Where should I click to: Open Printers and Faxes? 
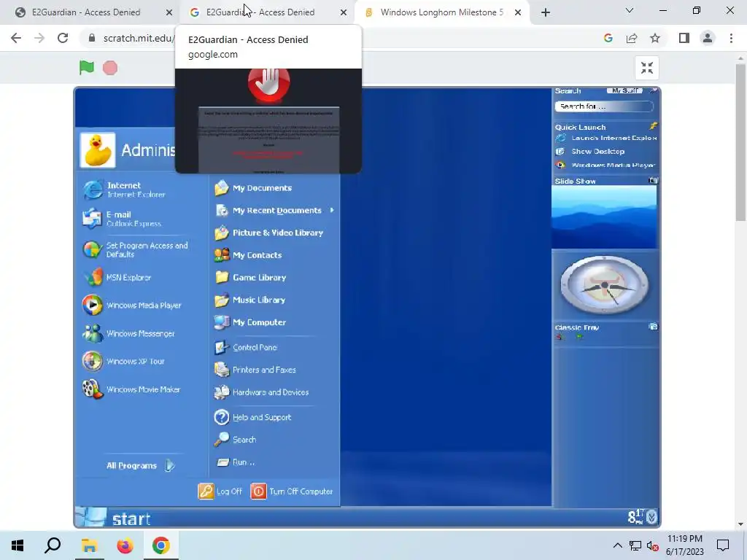point(255,370)
